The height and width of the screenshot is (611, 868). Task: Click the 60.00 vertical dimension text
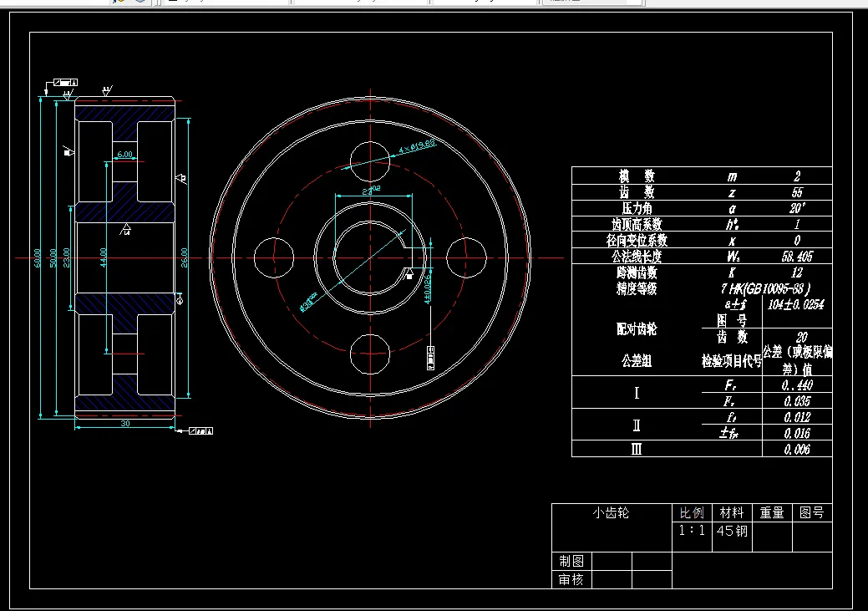point(38,258)
